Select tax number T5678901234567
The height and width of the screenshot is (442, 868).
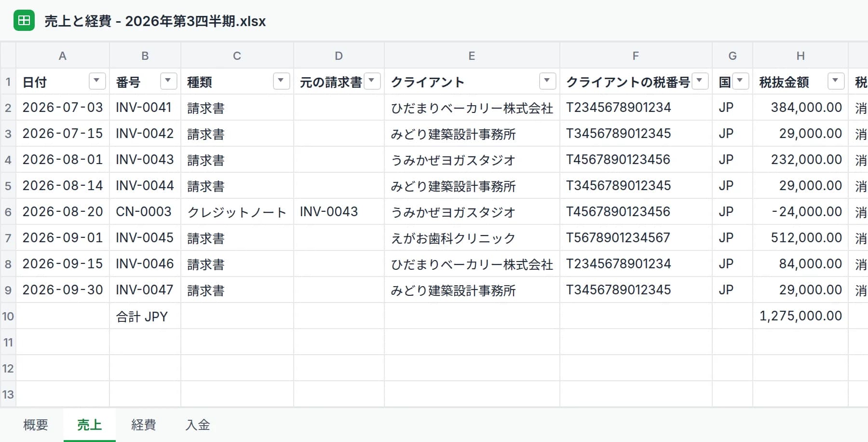coord(636,237)
